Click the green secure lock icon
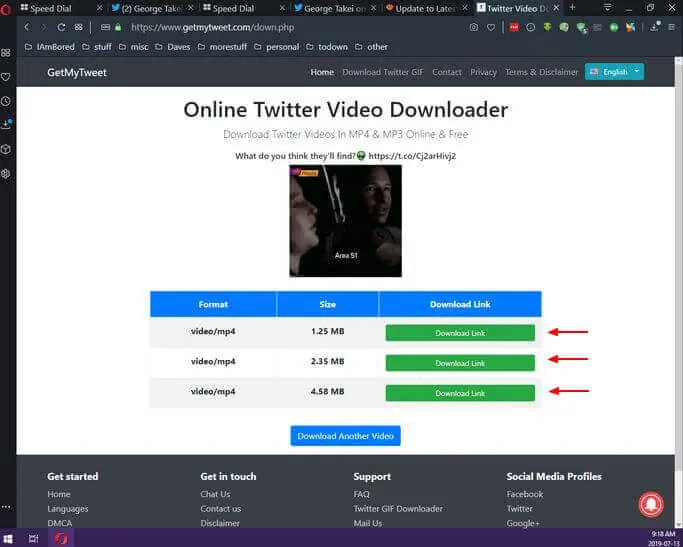Screen dimensions: 683x547 tap(118, 27)
